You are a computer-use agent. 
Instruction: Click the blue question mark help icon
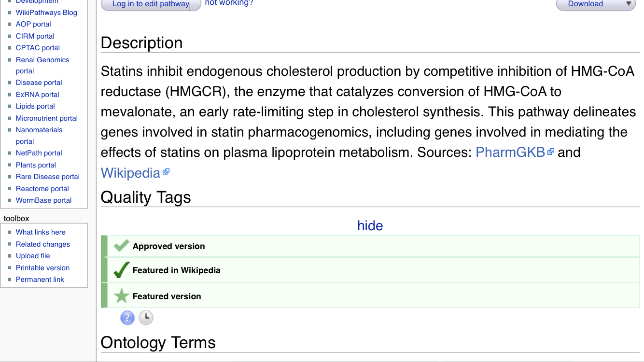(127, 318)
